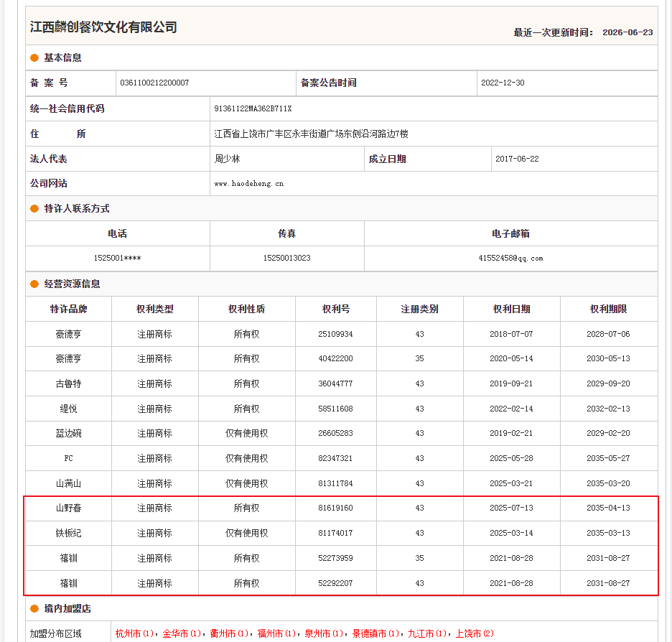This screenshot has width=672, height=642.
Task: Click brand name 铁板纪
Action: click(69, 533)
